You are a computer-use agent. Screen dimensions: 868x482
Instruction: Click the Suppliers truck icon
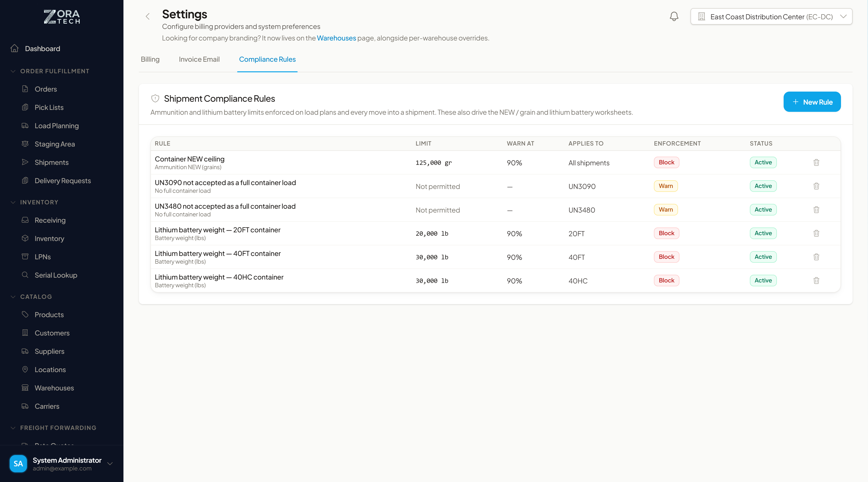[25, 351]
